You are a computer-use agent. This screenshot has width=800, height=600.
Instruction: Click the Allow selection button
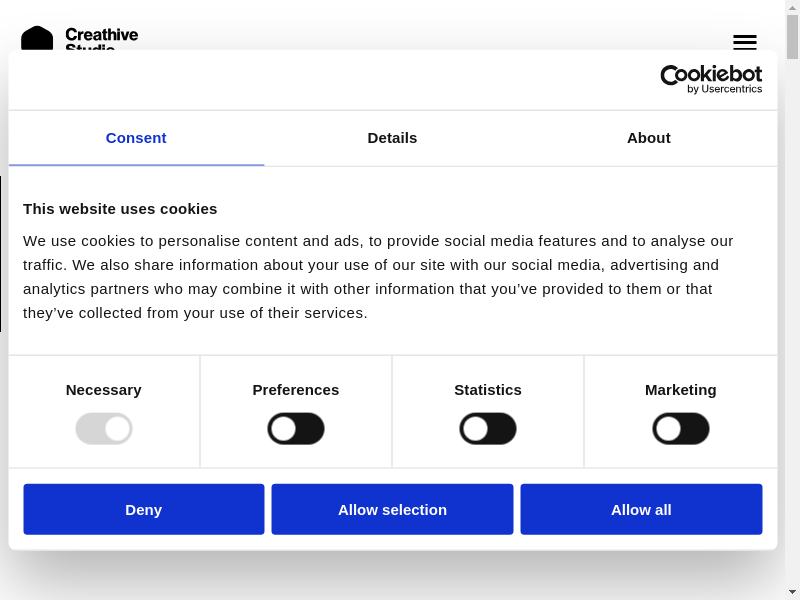[x=392, y=509]
